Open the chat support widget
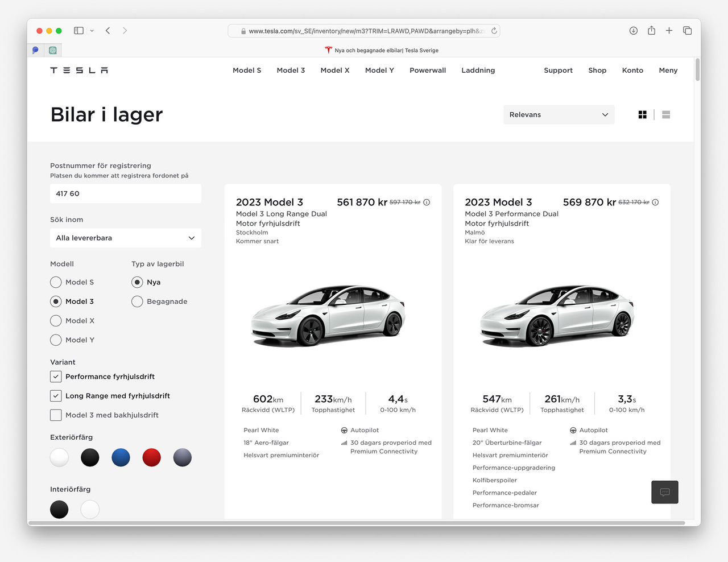This screenshot has width=728, height=562. [x=664, y=492]
